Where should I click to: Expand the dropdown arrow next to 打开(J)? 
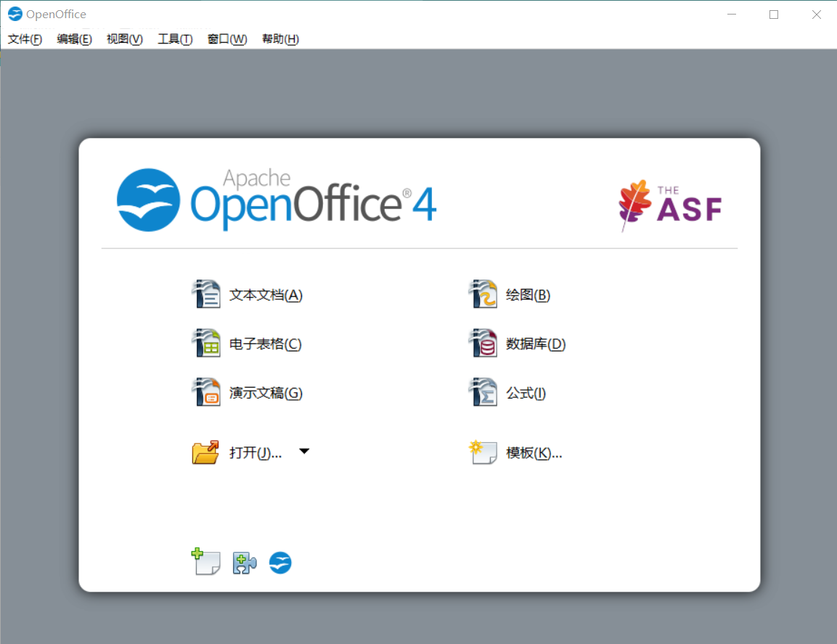(x=304, y=451)
